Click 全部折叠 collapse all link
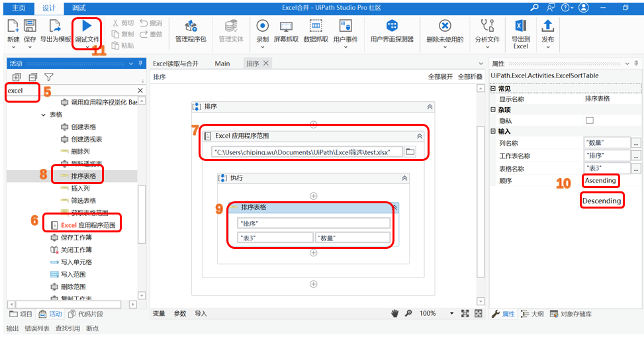This screenshot has height=339, width=644. (x=470, y=77)
